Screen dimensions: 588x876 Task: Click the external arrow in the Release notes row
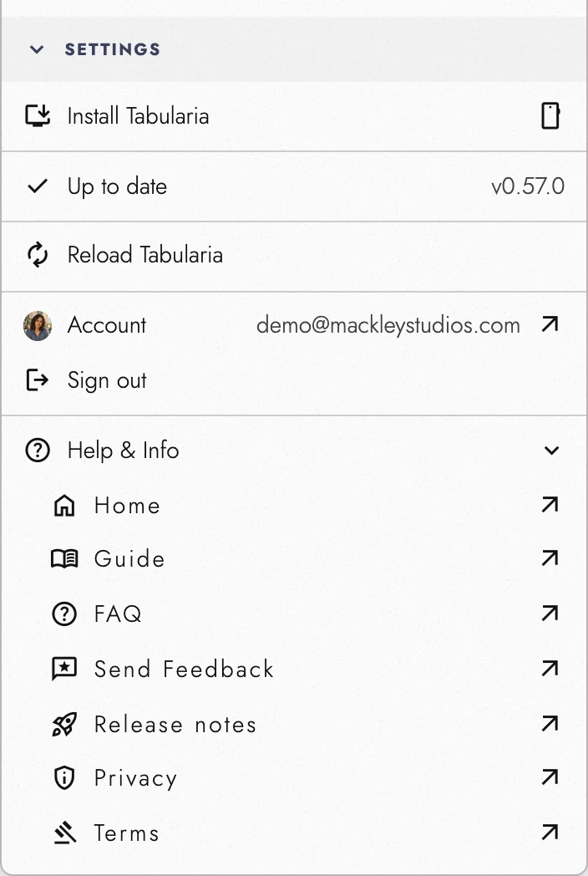pyautogui.click(x=550, y=723)
